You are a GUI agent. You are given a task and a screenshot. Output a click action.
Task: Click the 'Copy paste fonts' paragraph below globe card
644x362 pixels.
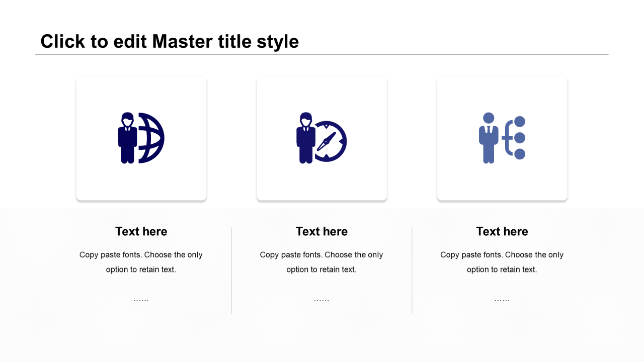[141, 262]
